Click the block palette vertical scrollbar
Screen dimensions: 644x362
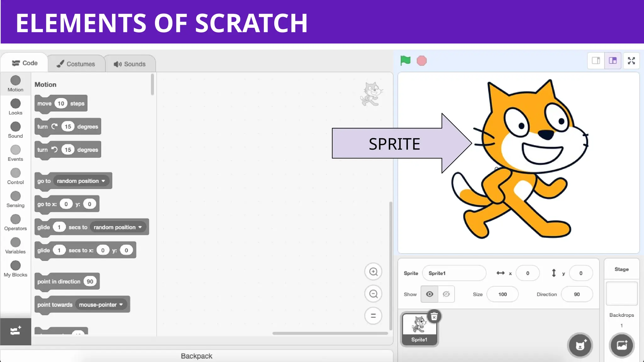(x=153, y=84)
